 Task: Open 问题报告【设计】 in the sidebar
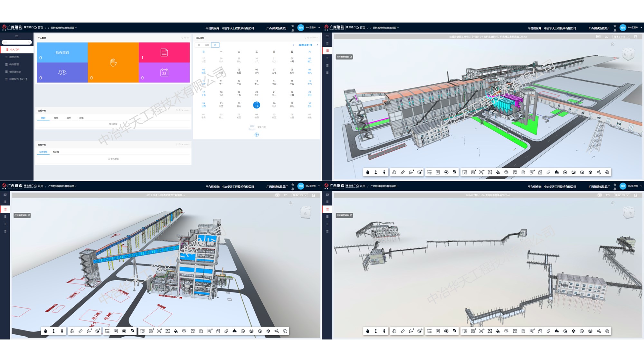pyautogui.click(x=18, y=79)
